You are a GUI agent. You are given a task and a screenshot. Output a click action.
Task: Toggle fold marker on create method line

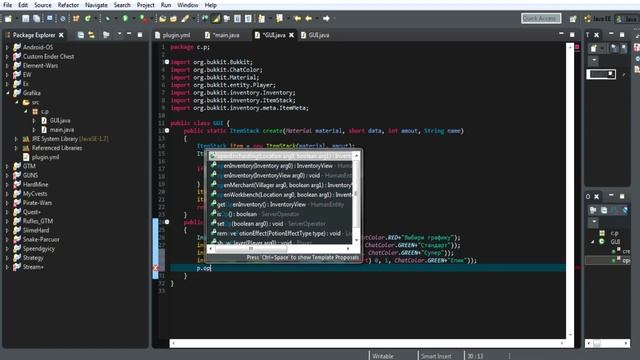click(x=167, y=131)
